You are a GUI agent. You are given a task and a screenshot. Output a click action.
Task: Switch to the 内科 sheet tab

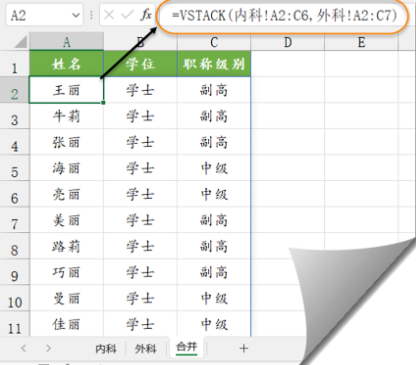point(106,349)
